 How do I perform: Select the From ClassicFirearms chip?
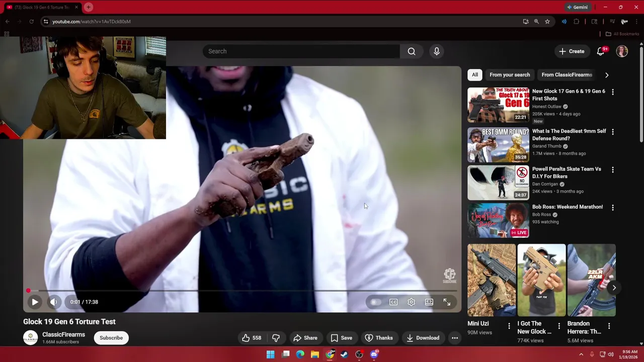(x=567, y=75)
